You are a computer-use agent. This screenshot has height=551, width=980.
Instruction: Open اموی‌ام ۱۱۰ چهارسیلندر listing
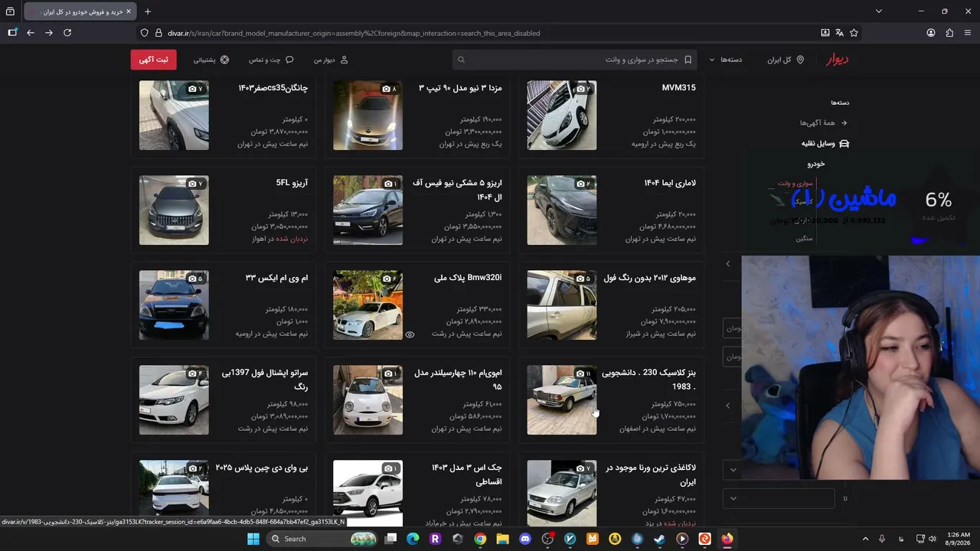(418, 400)
